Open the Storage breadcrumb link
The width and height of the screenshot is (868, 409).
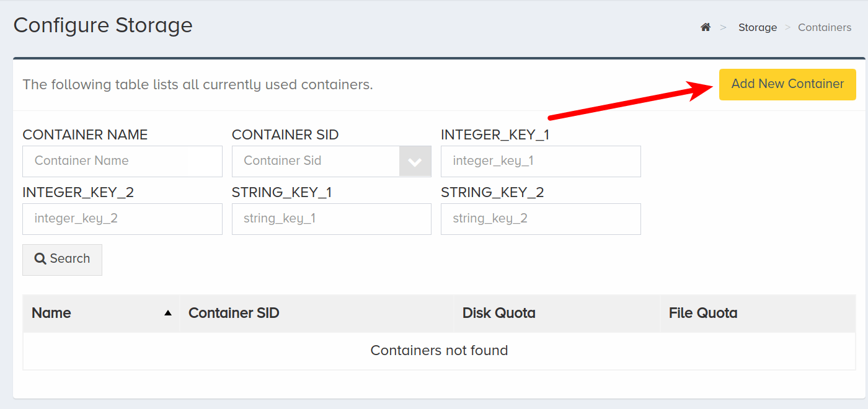tap(758, 27)
